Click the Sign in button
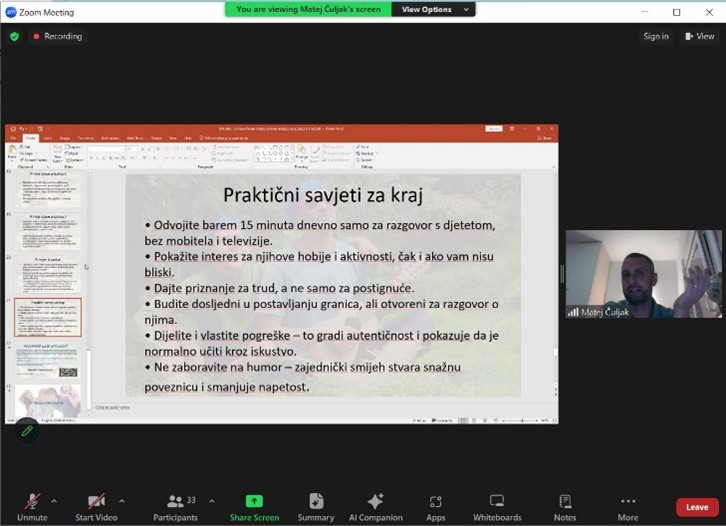The width and height of the screenshot is (726, 526). pos(656,36)
